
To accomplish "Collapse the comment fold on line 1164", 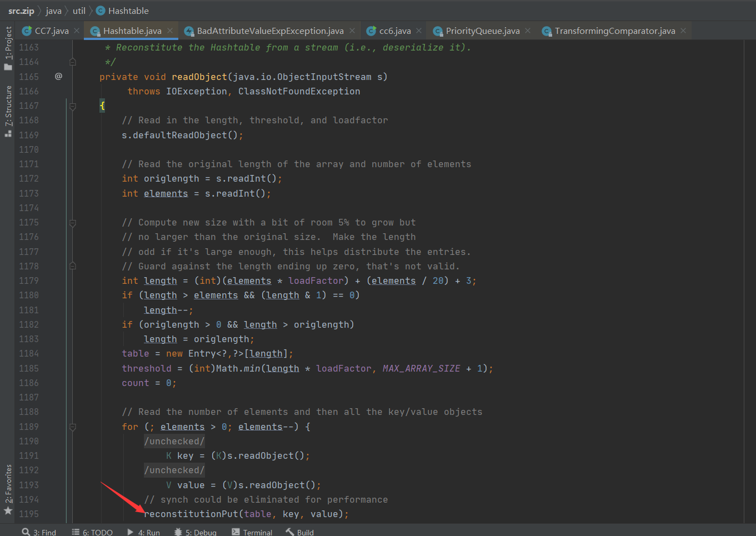I will pos(72,62).
